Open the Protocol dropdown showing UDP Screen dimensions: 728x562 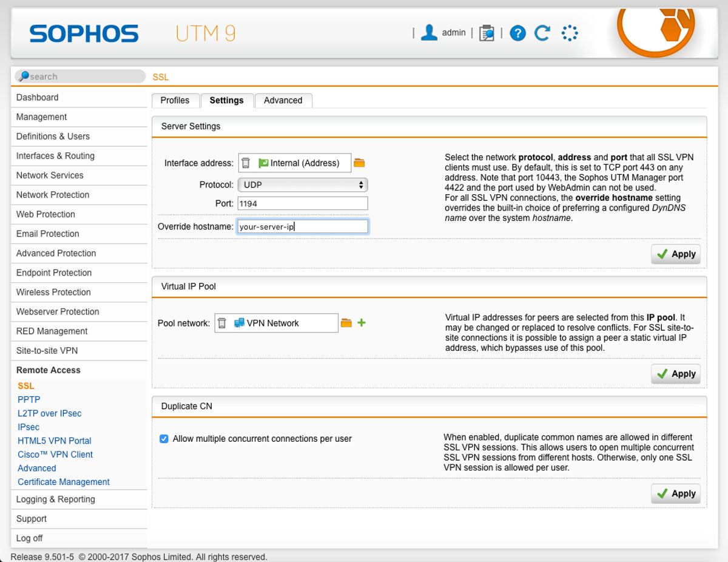[303, 185]
